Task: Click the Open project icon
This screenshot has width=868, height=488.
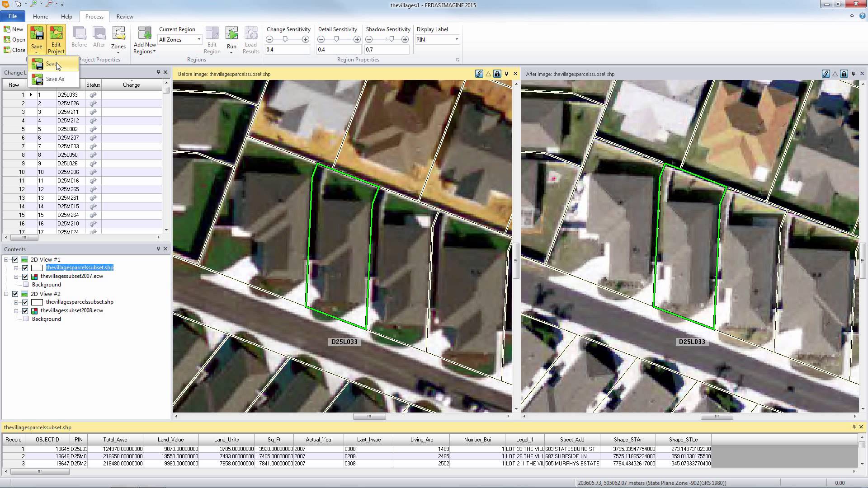Action: (x=14, y=40)
